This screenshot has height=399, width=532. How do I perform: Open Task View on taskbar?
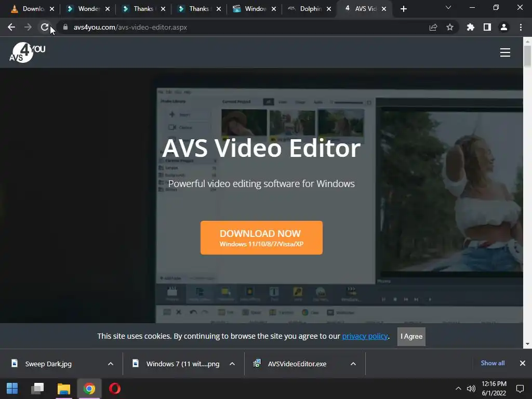point(37,389)
